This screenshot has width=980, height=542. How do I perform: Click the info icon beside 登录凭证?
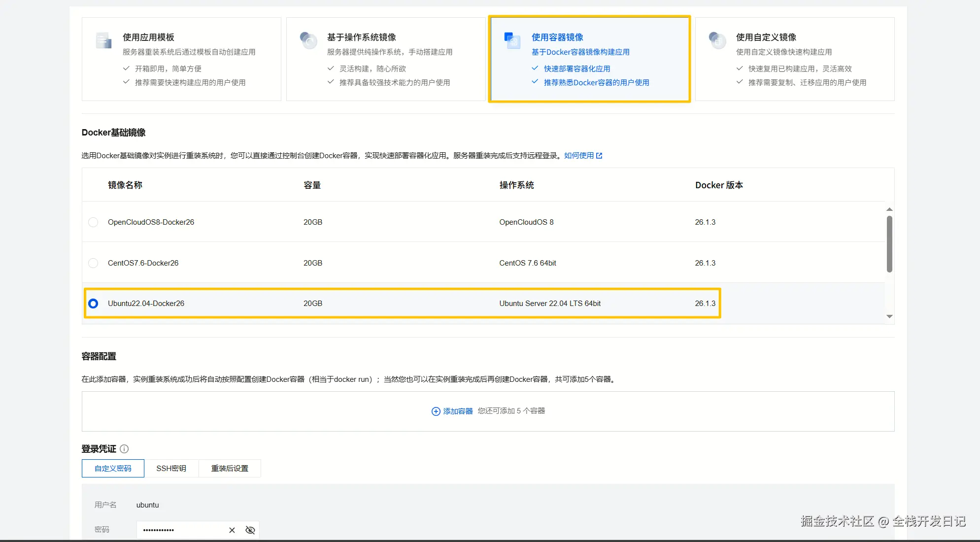pos(124,449)
